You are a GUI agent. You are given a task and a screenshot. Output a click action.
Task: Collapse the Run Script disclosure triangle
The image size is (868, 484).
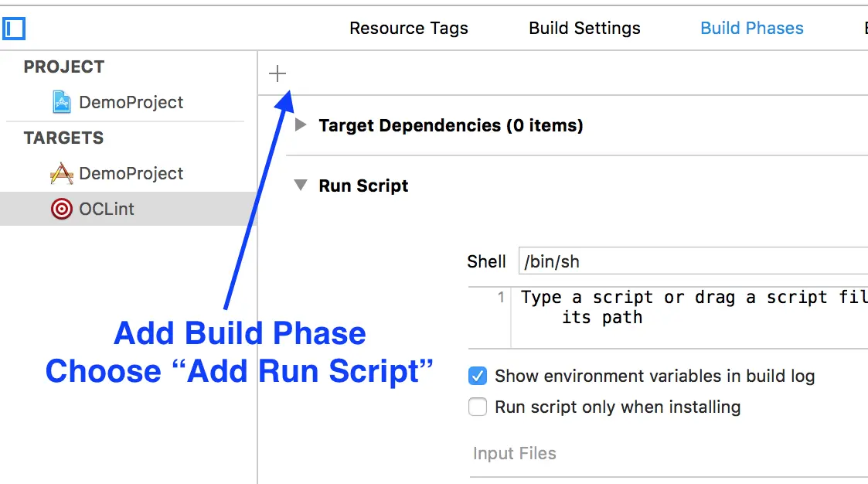click(301, 186)
